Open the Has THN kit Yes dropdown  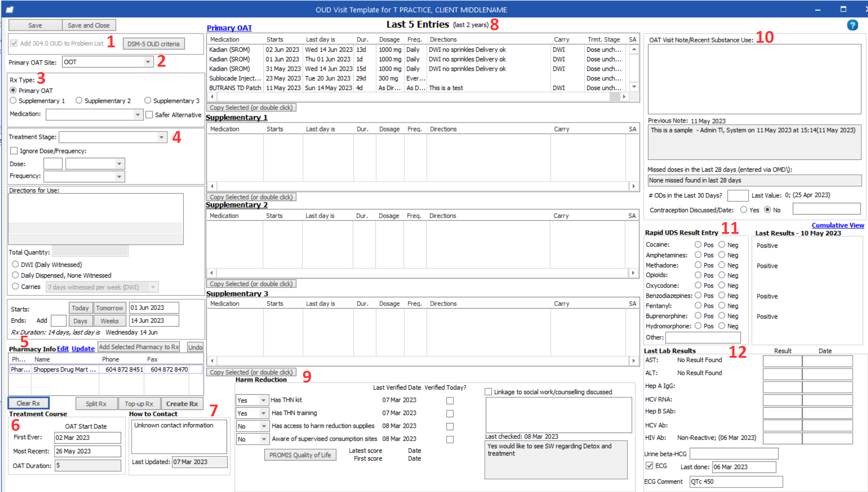[263, 400]
